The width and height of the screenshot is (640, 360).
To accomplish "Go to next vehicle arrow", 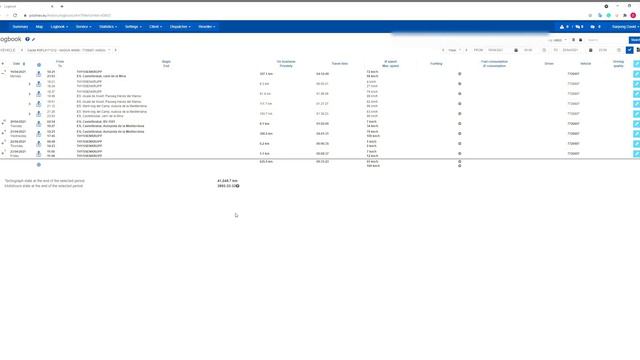I will [116, 50].
